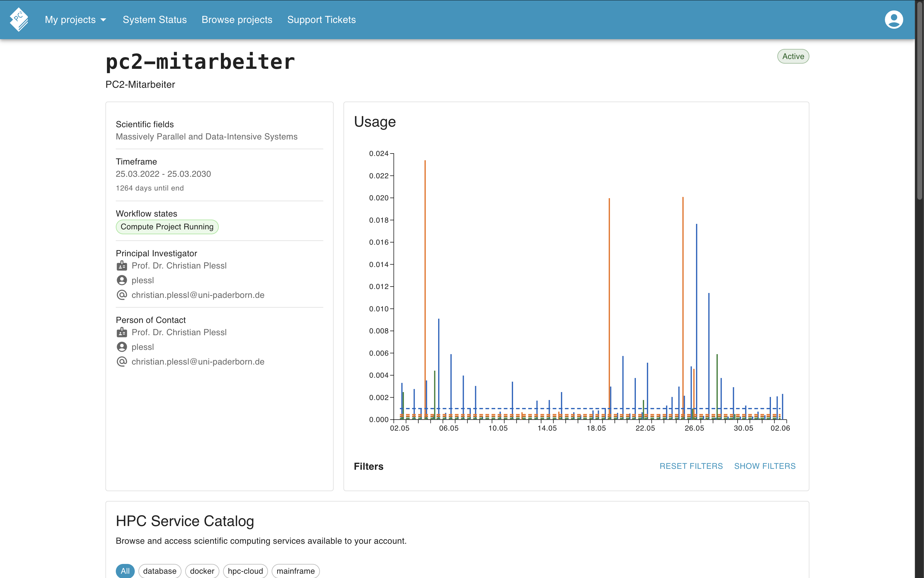Click the Principal Investigator name badge icon
Viewport: 924px width, 578px height.
pos(122,266)
